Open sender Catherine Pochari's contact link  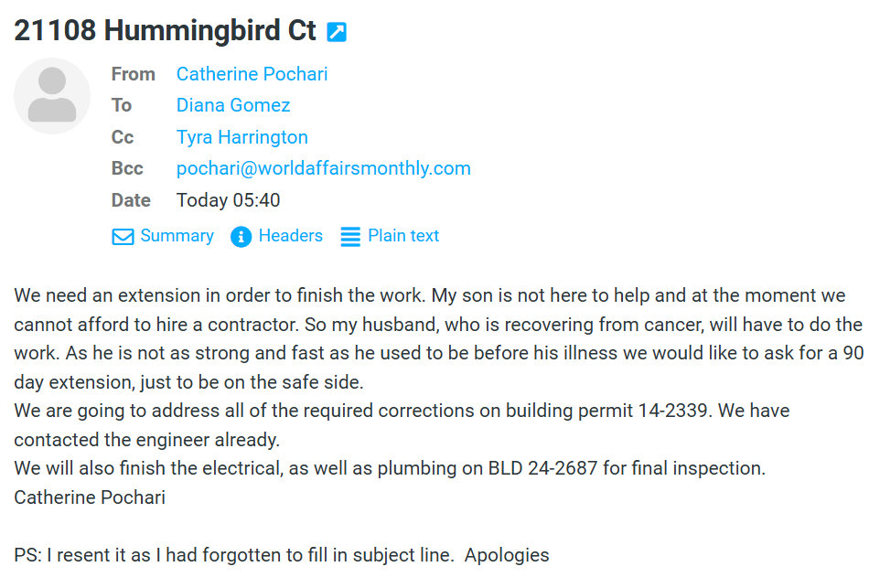(x=252, y=74)
